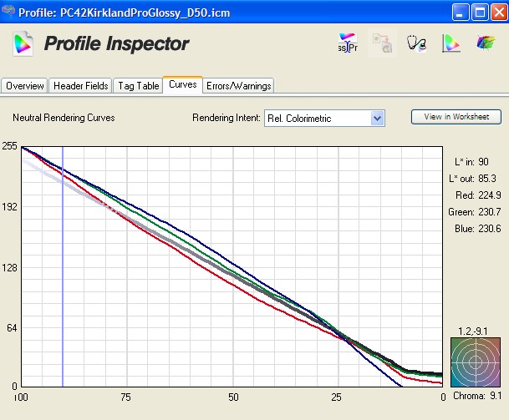Click the grayed-out profile convert icon
This screenshot has height=420, width=509.
click(381, 43)
